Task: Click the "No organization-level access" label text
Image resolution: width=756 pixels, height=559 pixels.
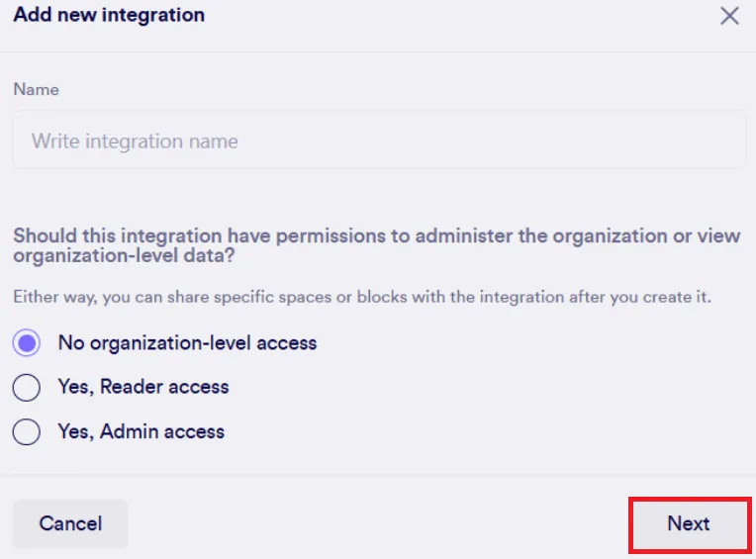Action: point(187,343)
